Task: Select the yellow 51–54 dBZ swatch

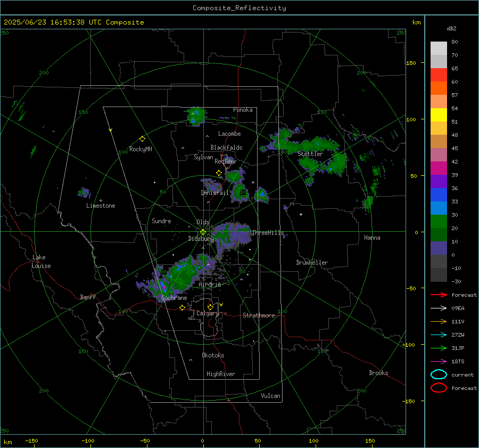Action: click(439, 115)
